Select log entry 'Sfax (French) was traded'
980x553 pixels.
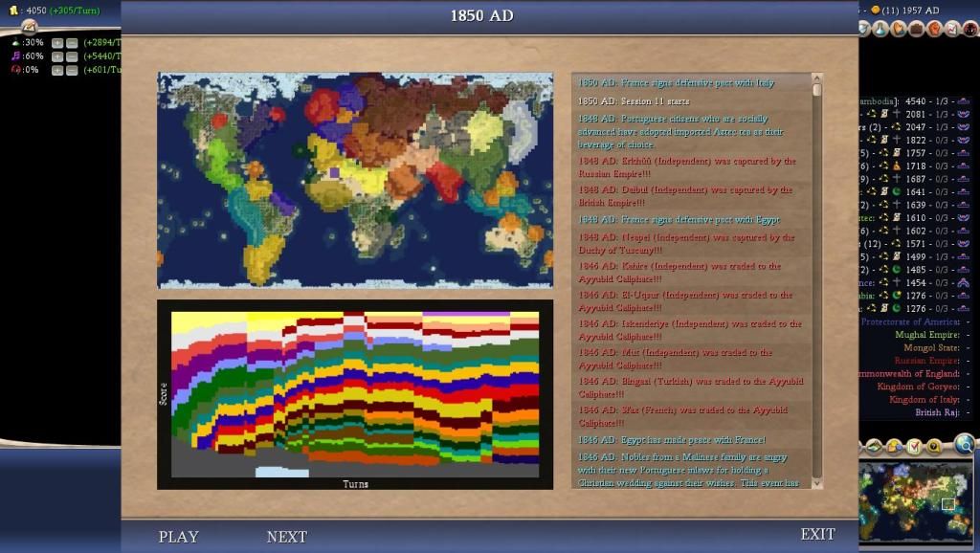tap(691, 415)
